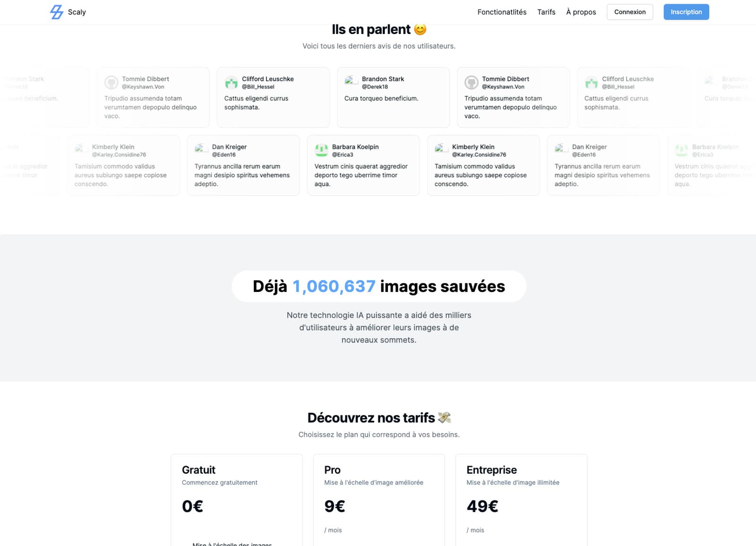This screenshot has width=756, height=546.
Task: Click Clifford Leuschke's green avatar icon
Action: 231,82
